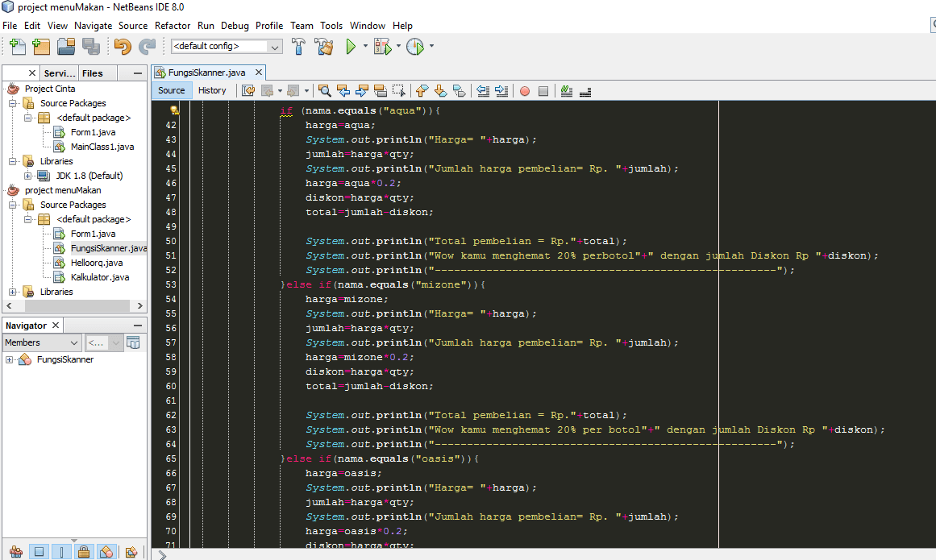Click Find Previous Occurrence icon
This screenshot has height=560, width=936.
pyautogui.click(x=343, y=91)
